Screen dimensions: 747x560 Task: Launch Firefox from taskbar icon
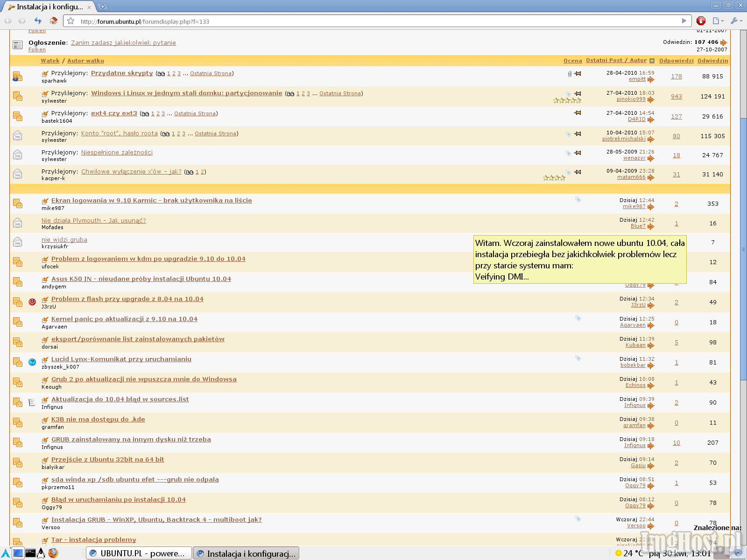(x=53, y=553)
